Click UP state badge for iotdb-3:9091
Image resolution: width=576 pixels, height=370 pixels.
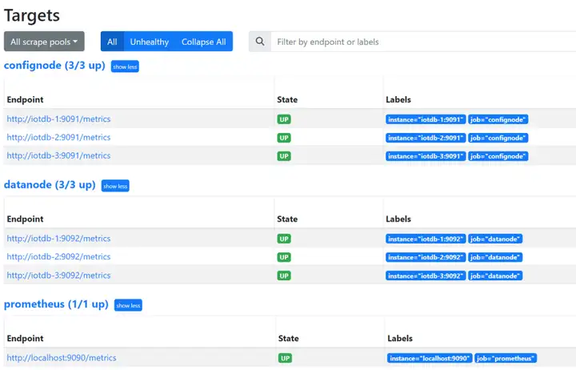pos(284,156)
